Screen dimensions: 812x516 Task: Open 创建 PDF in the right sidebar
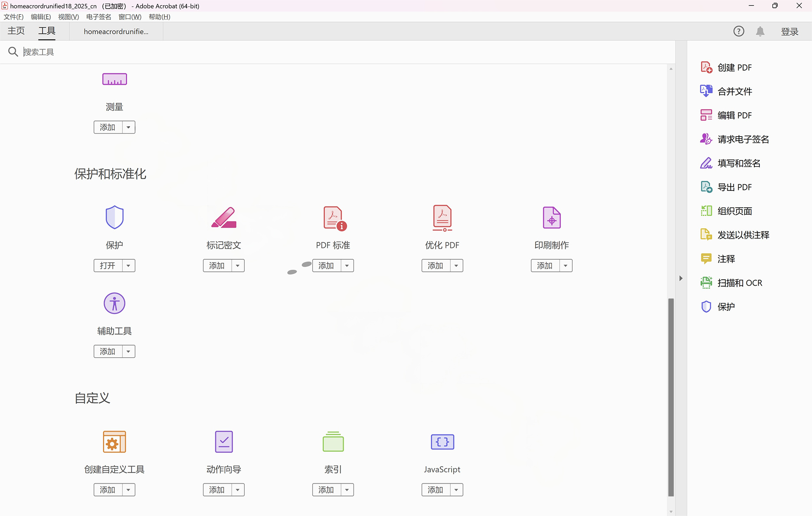pyautogui.click(x=727, y=68)
